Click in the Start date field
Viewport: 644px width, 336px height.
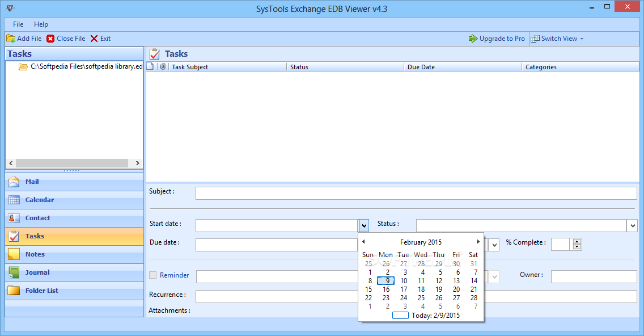point(277,225)
